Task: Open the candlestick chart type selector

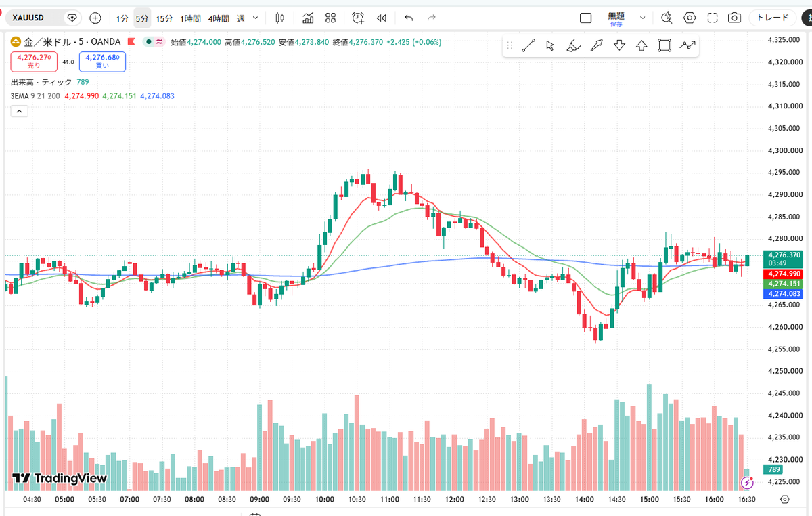Action: click(x=280, y=18)
